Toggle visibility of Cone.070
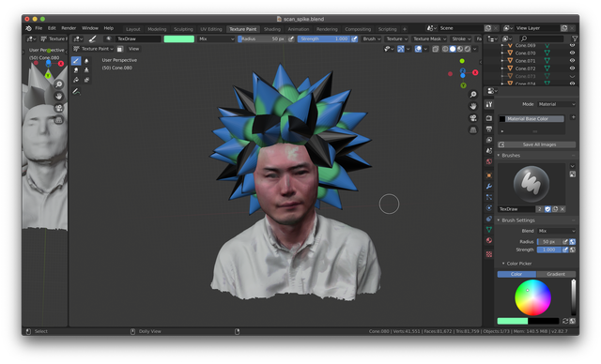The height and width of the screenshot is (364, 601). (x=572, y=53)
